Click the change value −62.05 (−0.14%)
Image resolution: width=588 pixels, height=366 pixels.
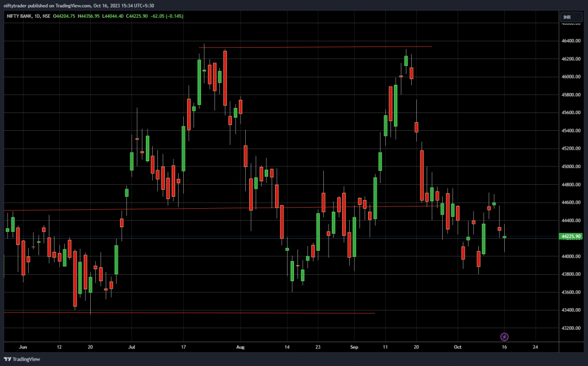pyautogui.click(x=167, y=16)
